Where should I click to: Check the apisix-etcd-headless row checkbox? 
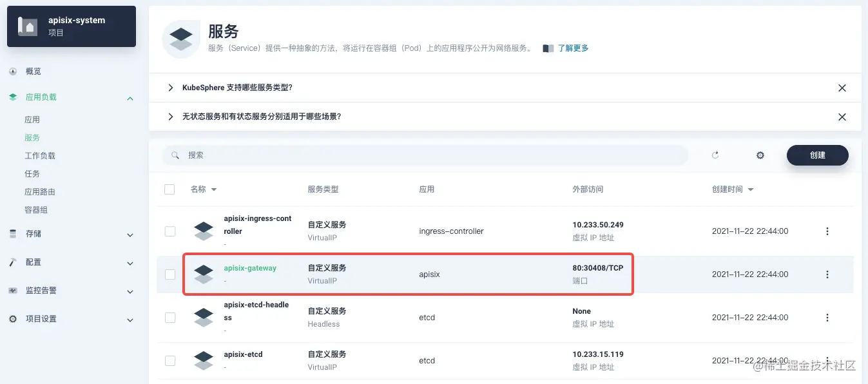pos(170,318)
